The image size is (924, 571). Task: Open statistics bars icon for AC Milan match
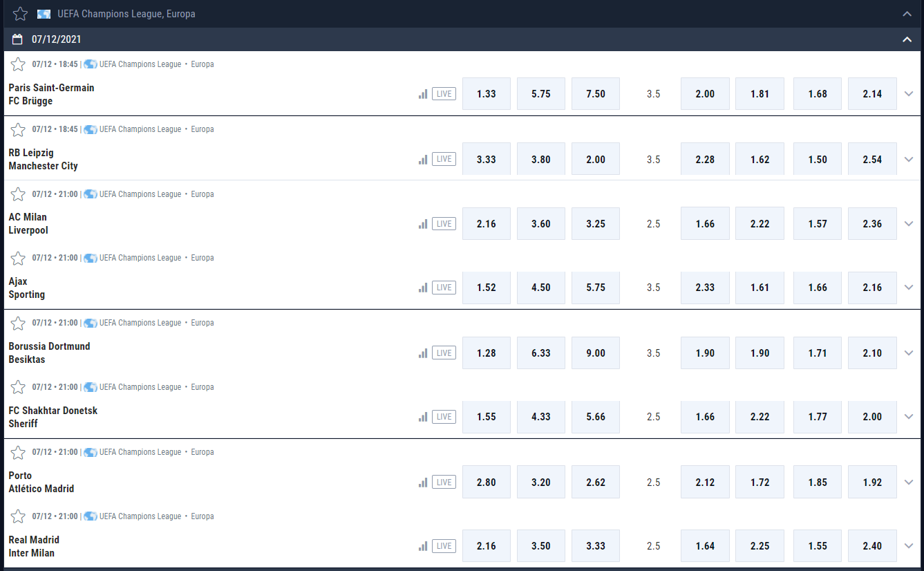(x=423, y=224)
